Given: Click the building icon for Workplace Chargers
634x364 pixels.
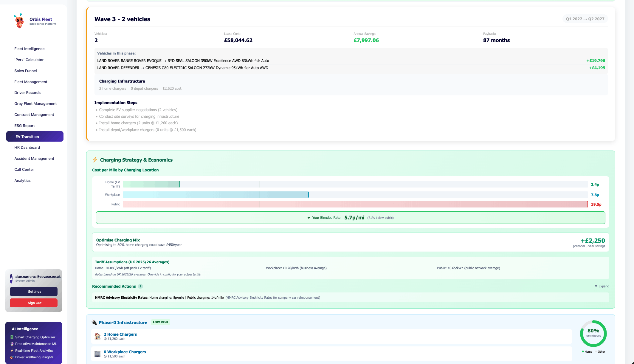Looking at the screenshot, I should pyautogui.click(x=97, y=354).
